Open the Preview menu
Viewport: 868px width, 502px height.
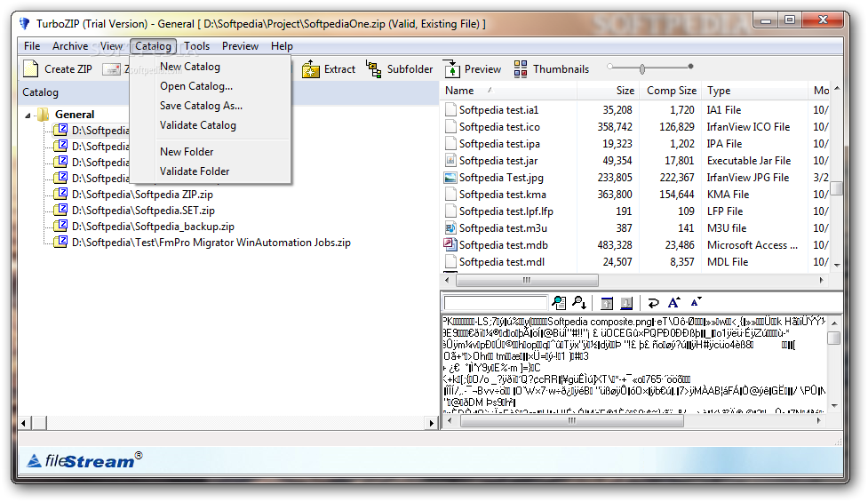240,46
